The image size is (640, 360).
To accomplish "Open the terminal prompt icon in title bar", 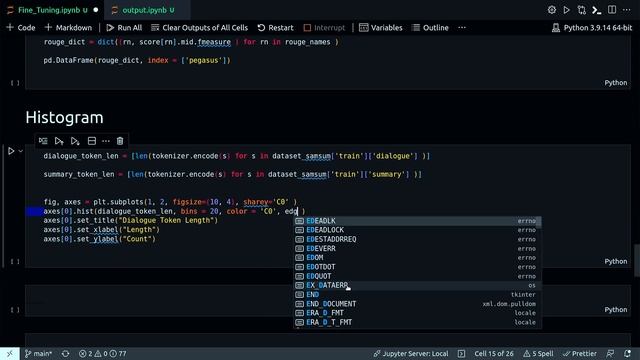I will click(597, 10).
